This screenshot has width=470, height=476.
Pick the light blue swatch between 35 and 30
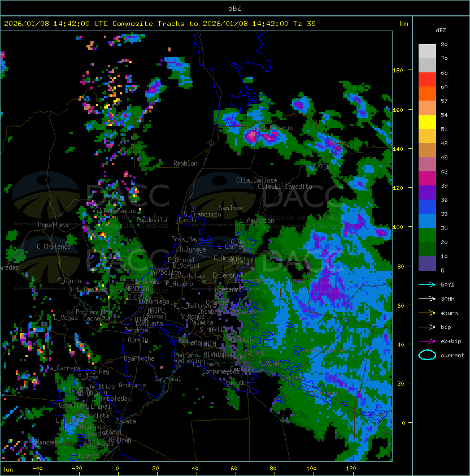[x=427, y=220]
